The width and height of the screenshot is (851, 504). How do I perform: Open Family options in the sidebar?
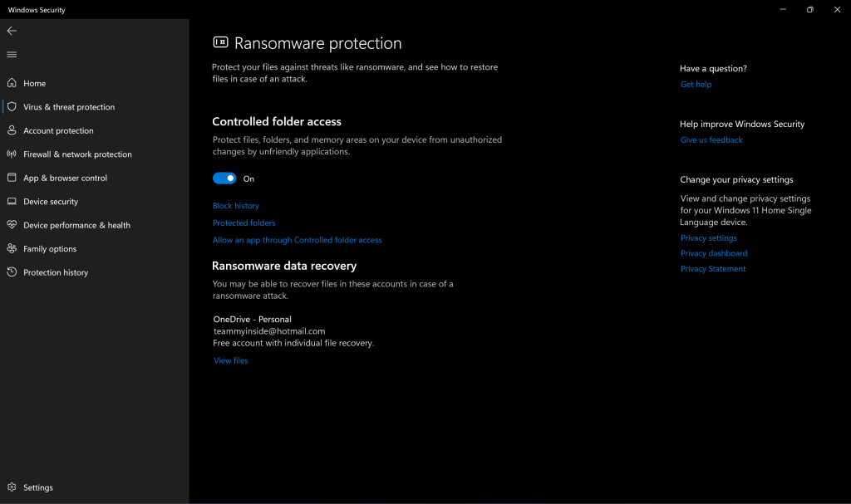click(x=49, y=249)
